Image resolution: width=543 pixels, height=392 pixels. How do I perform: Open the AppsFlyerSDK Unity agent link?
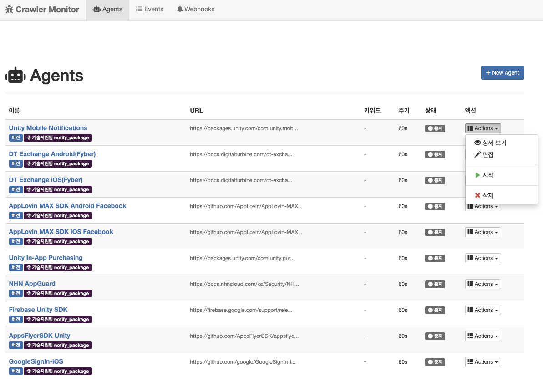click(x=40, y=336)
